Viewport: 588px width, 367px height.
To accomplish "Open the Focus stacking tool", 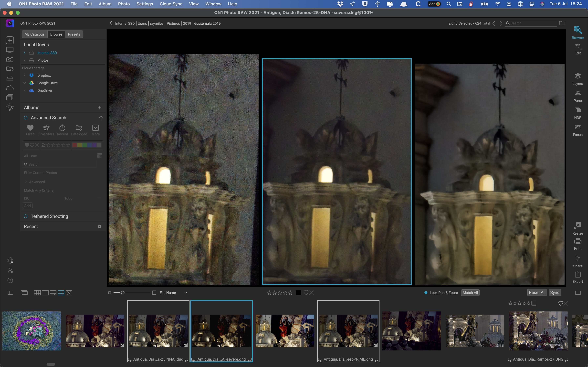I will point(577,130).
